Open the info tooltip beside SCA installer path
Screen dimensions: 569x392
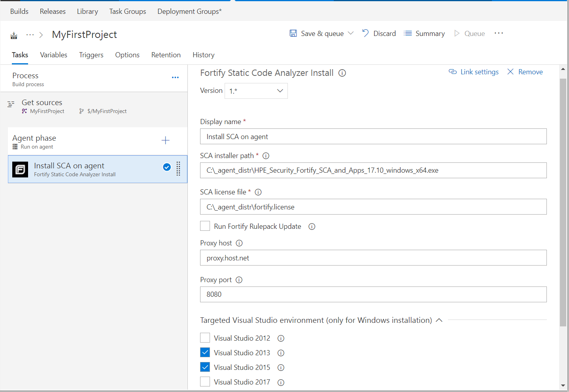click(x=266, y=155)
